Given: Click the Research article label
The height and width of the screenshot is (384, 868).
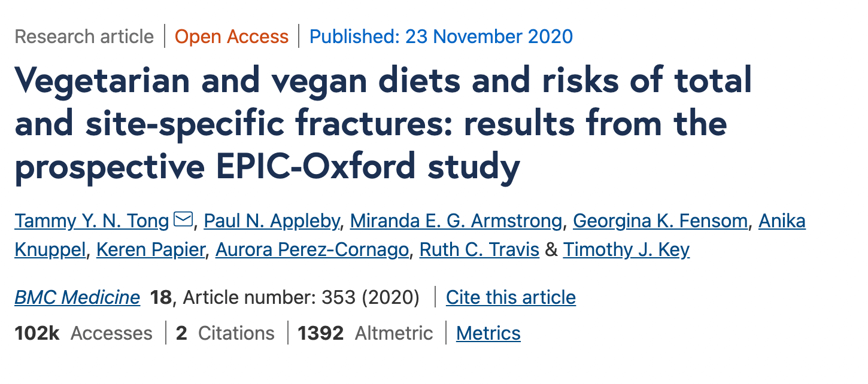Looking at the screenshot, I should 84,37.
